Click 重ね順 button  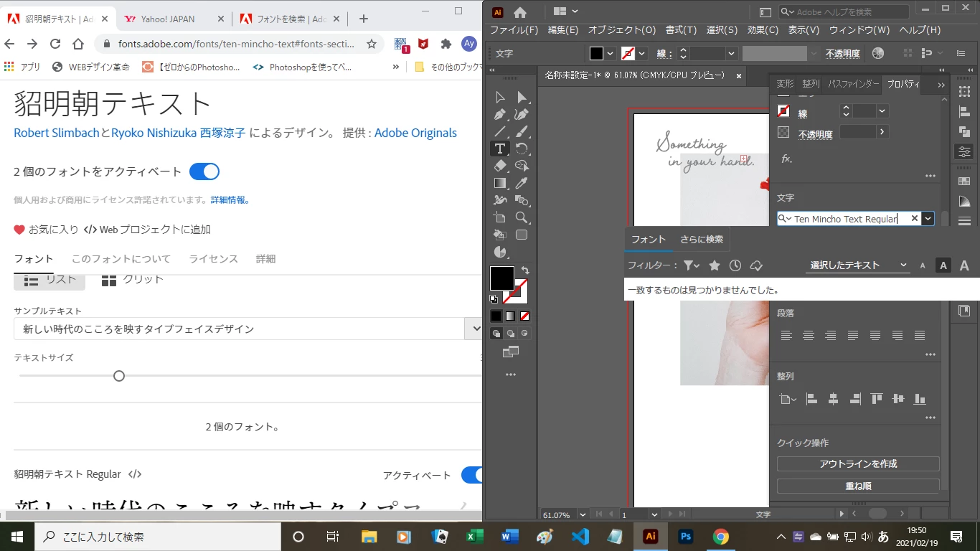tap(858, 486)
